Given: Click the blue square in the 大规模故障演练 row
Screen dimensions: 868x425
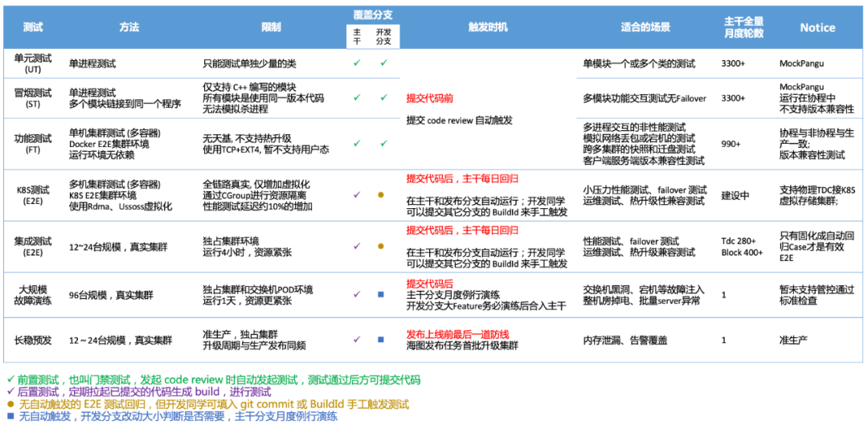Looking at the screenshot, I should 381,294.
